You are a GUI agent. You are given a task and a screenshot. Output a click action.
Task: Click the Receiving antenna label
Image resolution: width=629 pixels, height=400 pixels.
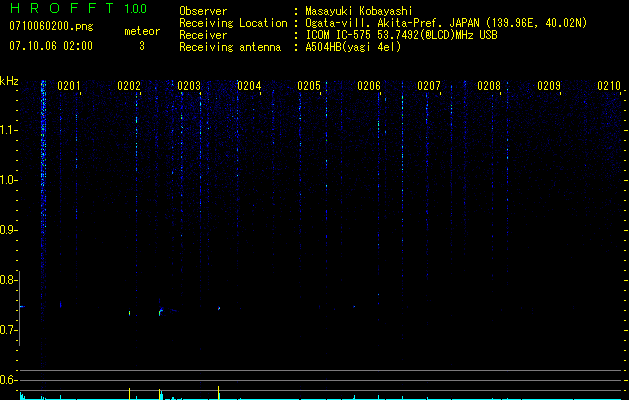[x=230, y=47]
